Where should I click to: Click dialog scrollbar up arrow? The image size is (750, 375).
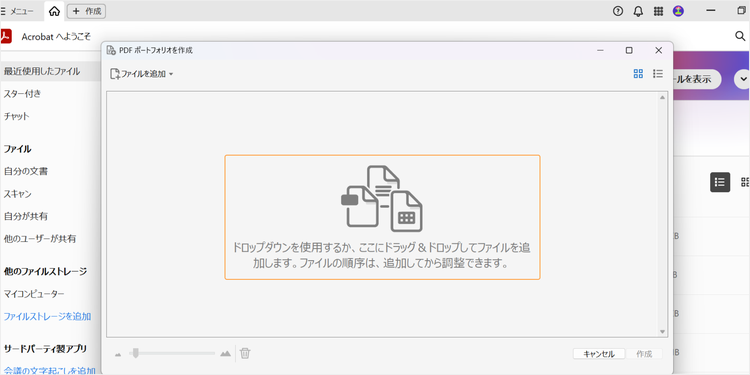662,98
